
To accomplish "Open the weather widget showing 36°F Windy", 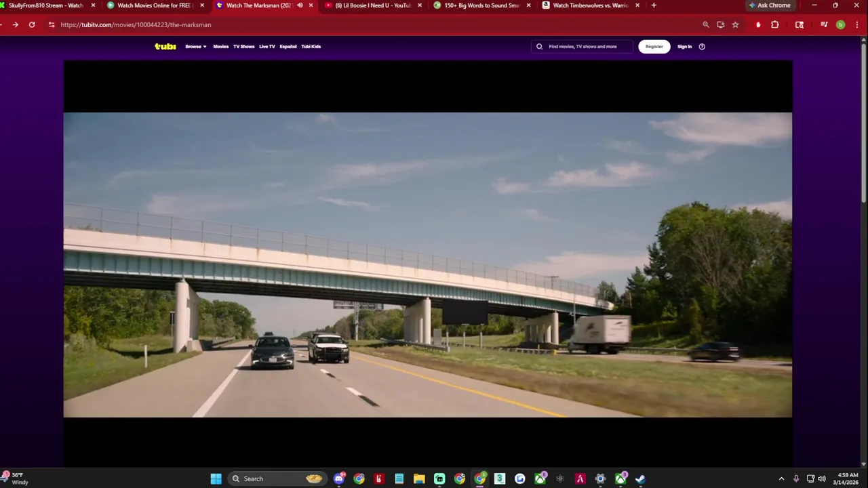I will [16, 479].
